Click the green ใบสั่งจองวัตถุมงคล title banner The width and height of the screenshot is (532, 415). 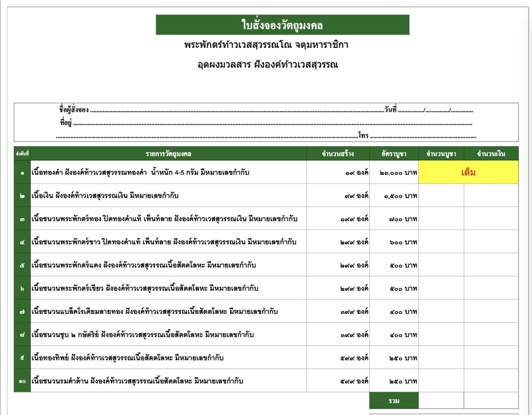(282, 25)
